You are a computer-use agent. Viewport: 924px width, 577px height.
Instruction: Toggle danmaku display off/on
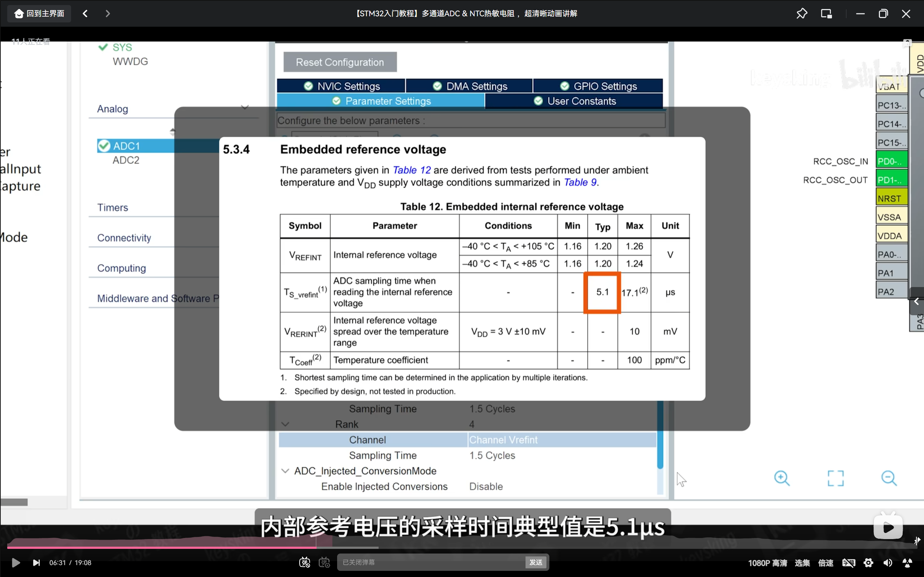tap(304, 562)
